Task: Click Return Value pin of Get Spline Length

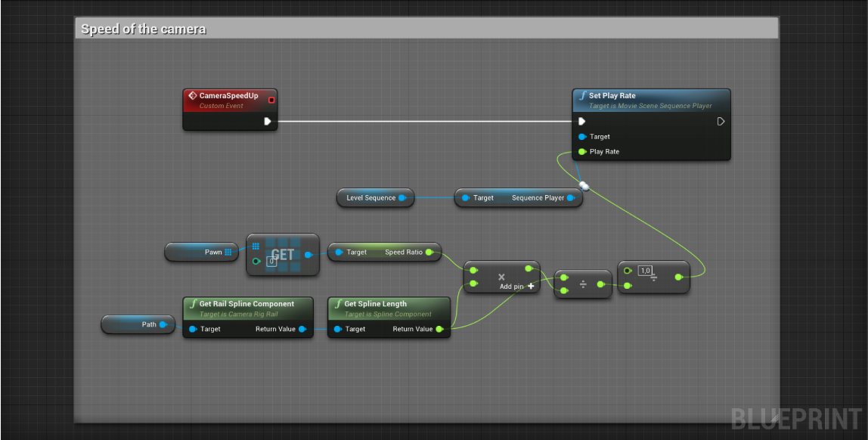Action: (x=439, y=329)
